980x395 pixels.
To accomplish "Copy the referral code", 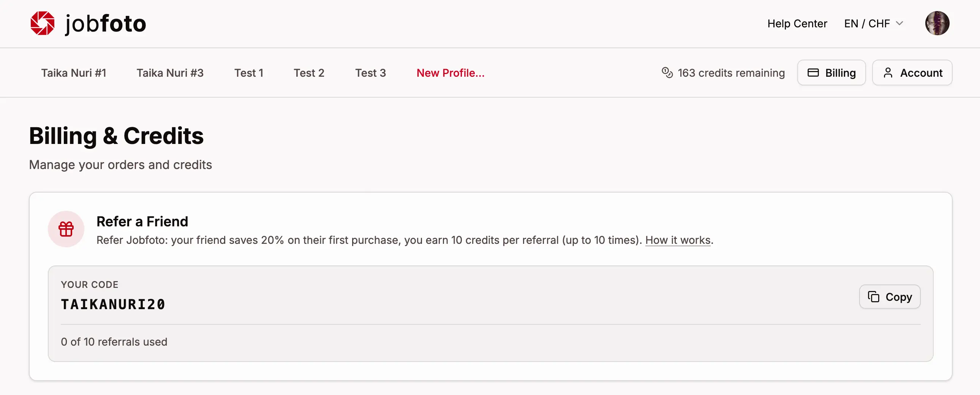I will pyautogui.click(x=890, y=297).
